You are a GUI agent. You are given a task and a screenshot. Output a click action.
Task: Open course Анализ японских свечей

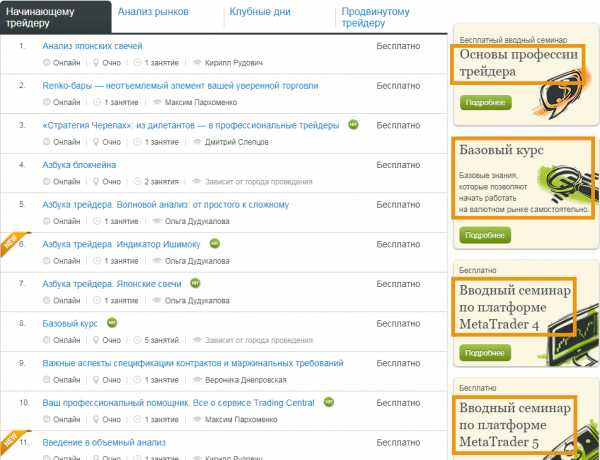92,46
